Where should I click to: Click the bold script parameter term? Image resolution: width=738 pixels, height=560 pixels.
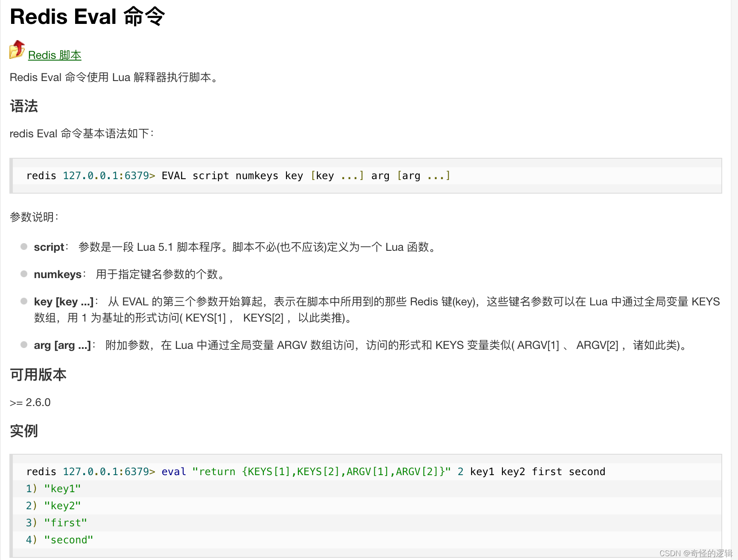pyautogui.click(x=49, y=247)
